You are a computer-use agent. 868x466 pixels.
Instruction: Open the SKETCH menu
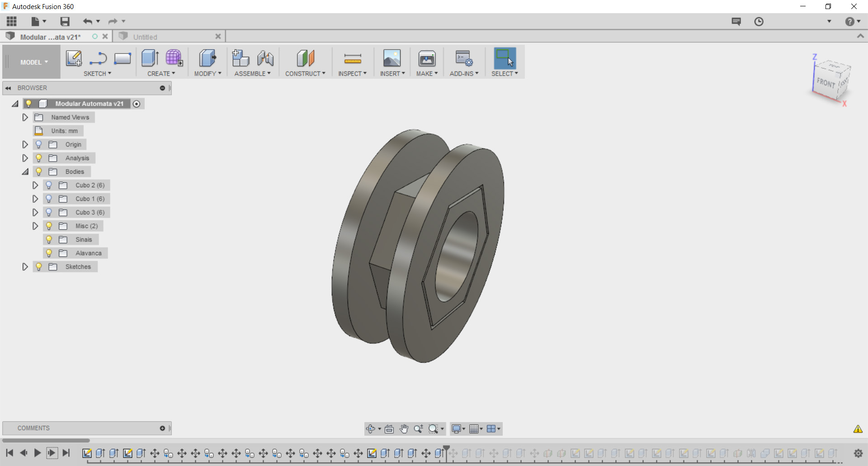(98, 74)
